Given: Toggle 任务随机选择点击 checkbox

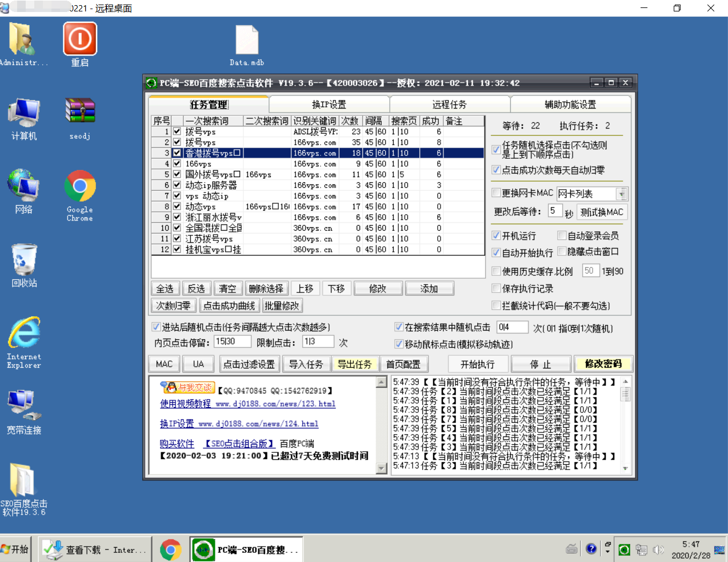Looking at the screenshot, I should (x=496, y=150).
